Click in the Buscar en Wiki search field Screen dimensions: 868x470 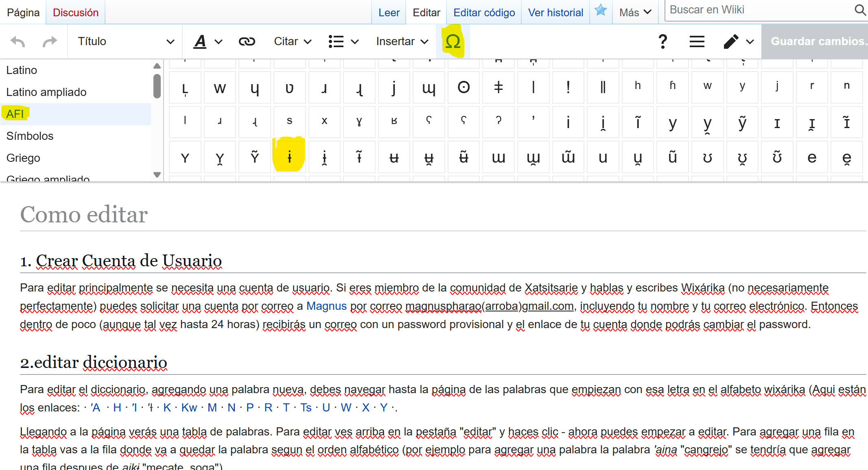[x=757, y=10]
